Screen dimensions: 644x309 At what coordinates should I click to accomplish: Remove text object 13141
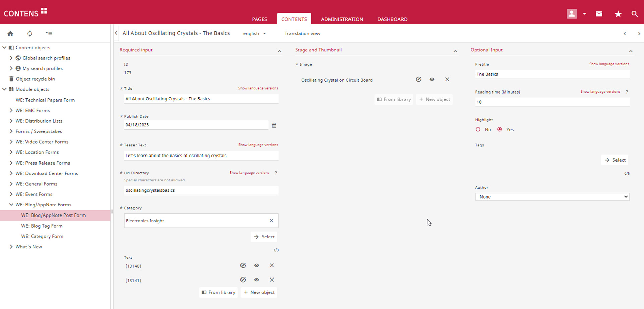click(272, 280)
